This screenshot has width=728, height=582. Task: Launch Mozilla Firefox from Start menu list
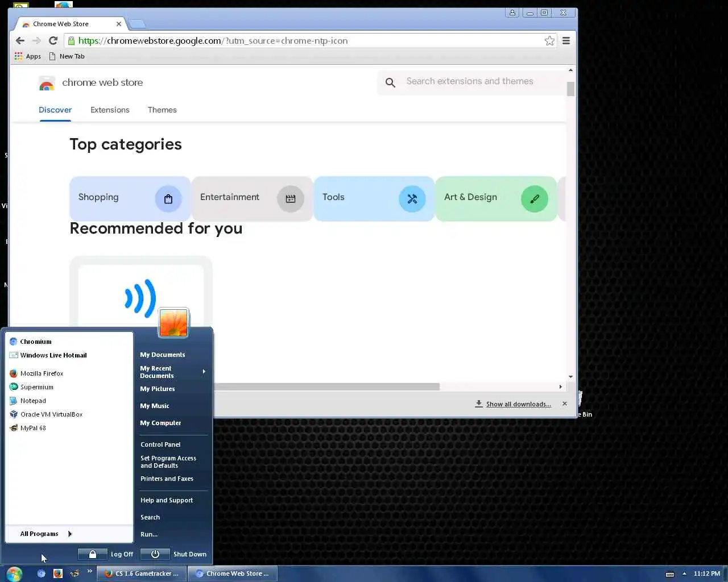[36, 373]
